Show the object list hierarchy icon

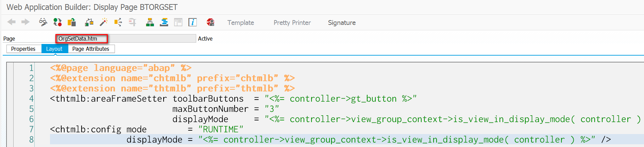tap(150, 22)
